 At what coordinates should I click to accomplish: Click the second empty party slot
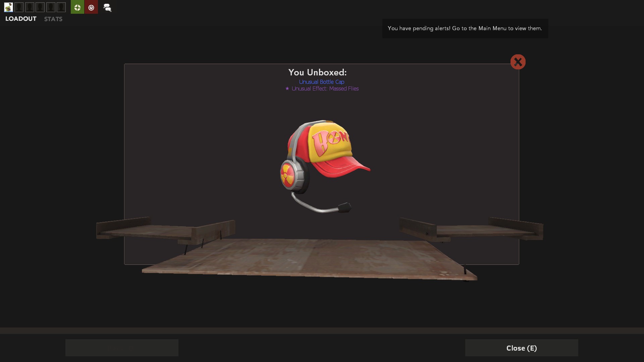point(30,7)
